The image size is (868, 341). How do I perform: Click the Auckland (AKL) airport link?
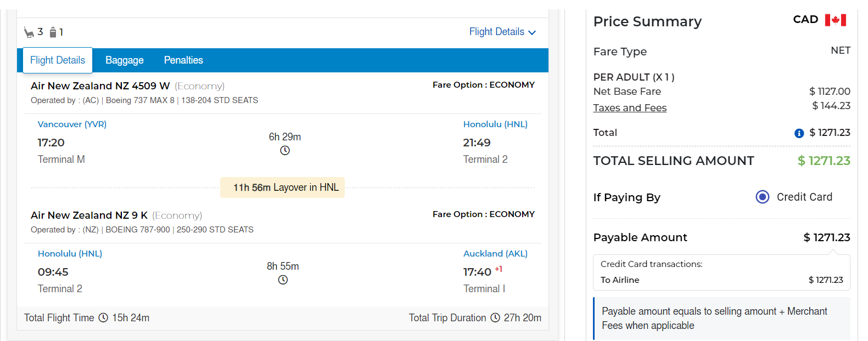[495, 254]
